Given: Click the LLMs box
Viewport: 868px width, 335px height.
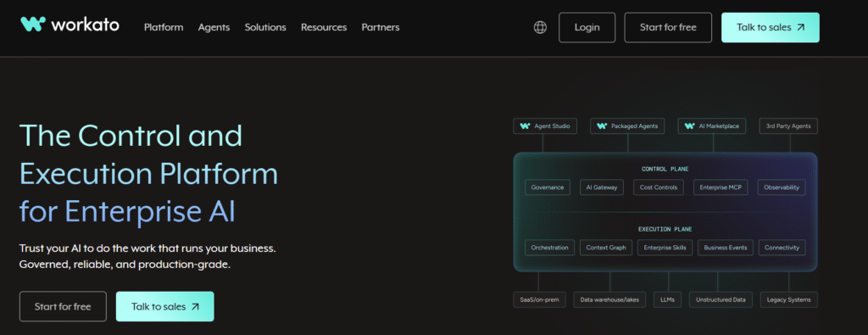Looking at the screenshot, I should [668, 300].
